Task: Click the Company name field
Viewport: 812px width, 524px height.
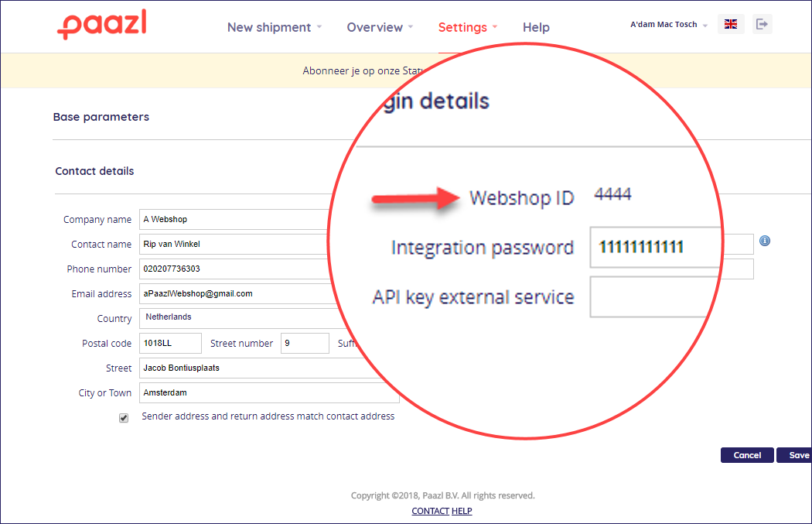Action: 236,219
